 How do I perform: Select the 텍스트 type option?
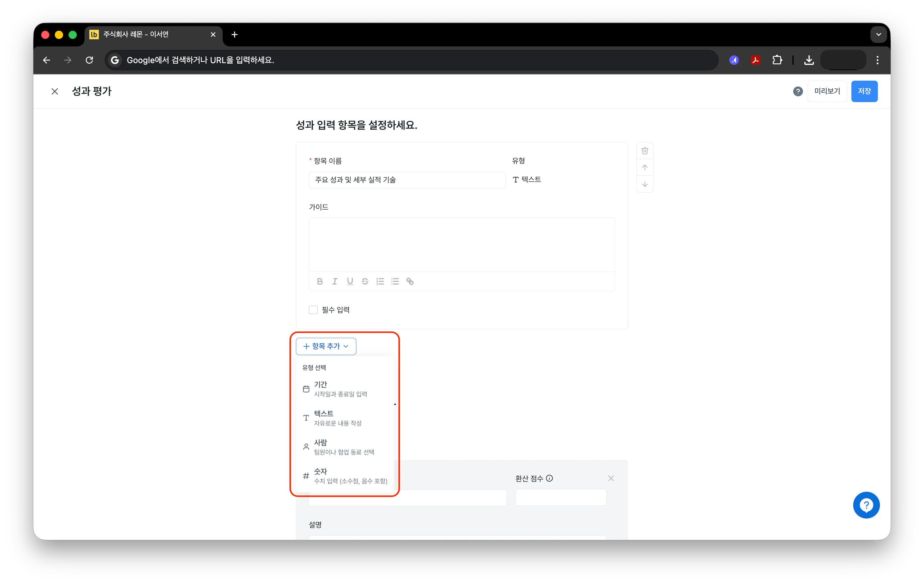345,418
